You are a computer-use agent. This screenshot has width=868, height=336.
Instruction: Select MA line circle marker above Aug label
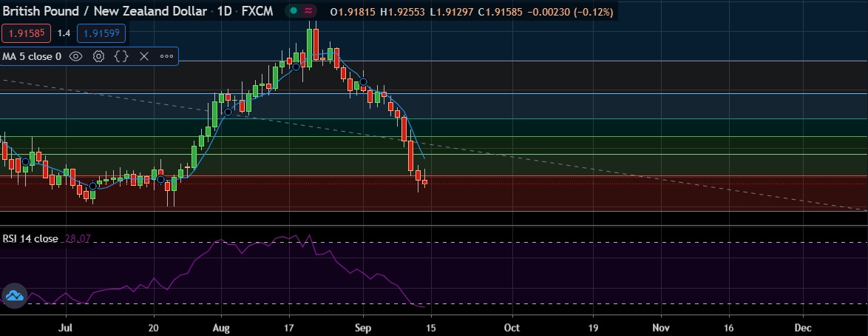[x=228, y=112]
